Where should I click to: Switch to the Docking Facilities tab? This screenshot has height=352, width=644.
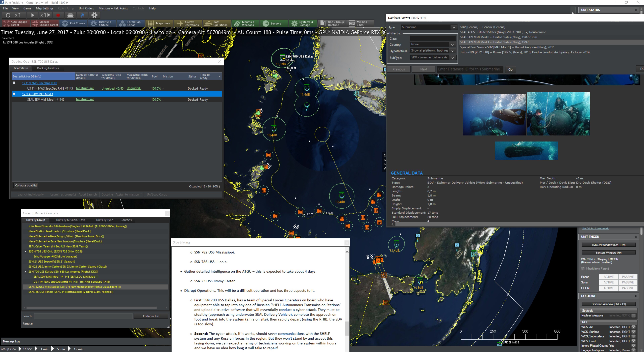[x=48, y=68]
